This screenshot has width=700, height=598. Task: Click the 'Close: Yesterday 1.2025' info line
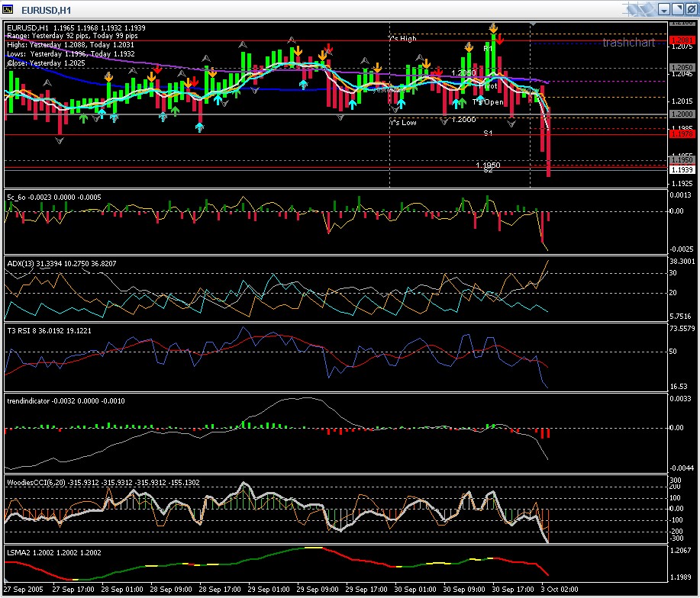tap(46, 63)
